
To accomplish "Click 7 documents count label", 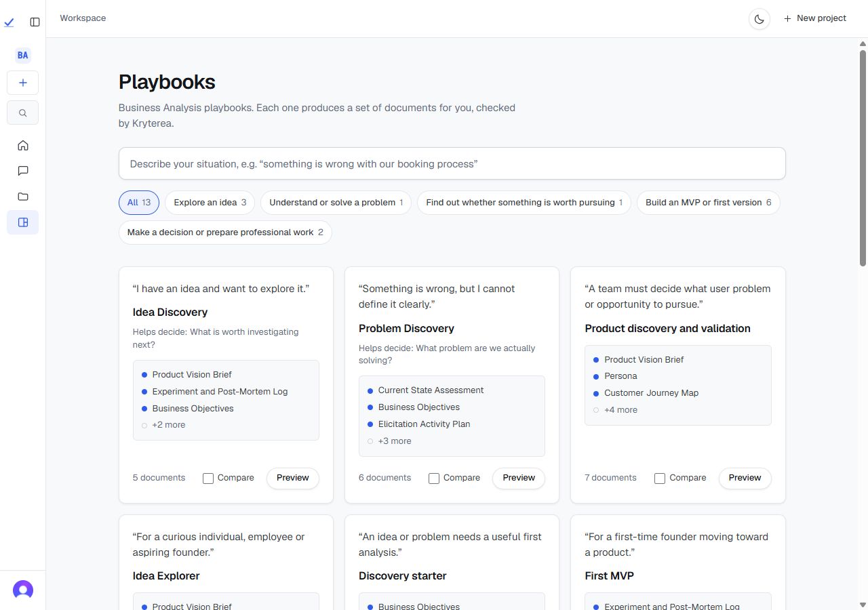I will point(610,478).
